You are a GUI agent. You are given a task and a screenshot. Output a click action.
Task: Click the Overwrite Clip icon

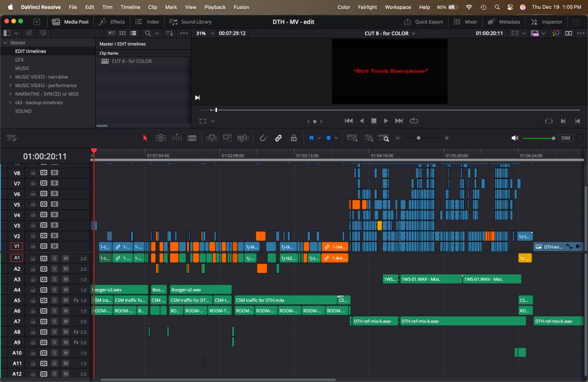pos(227,138)
